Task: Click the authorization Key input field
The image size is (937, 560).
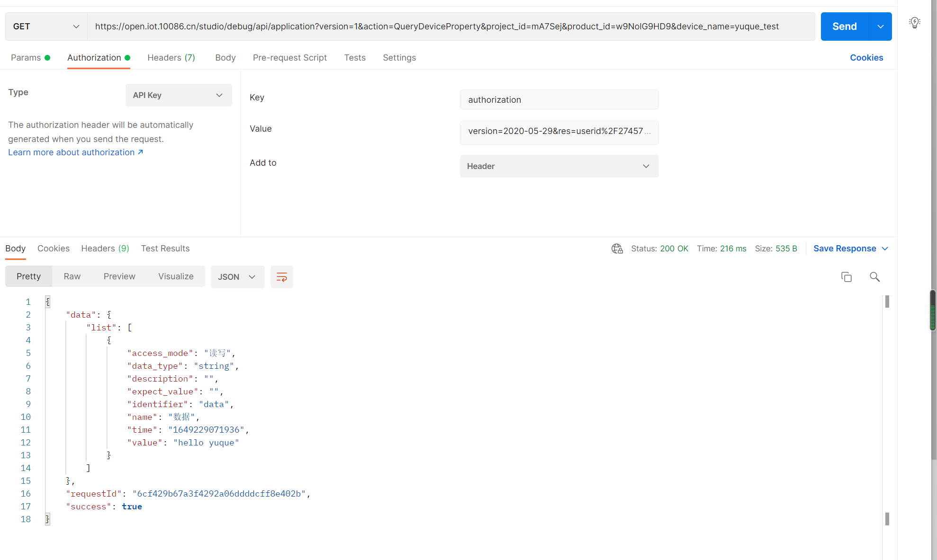Action: click(559, 100)
